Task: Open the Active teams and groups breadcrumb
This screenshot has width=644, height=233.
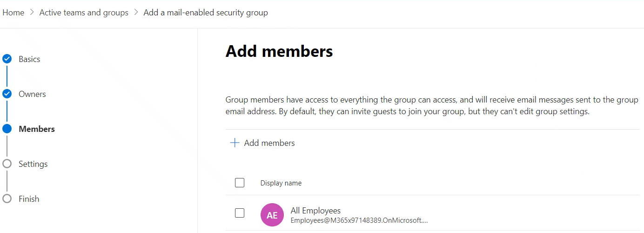Action: (x=84, y=13)
